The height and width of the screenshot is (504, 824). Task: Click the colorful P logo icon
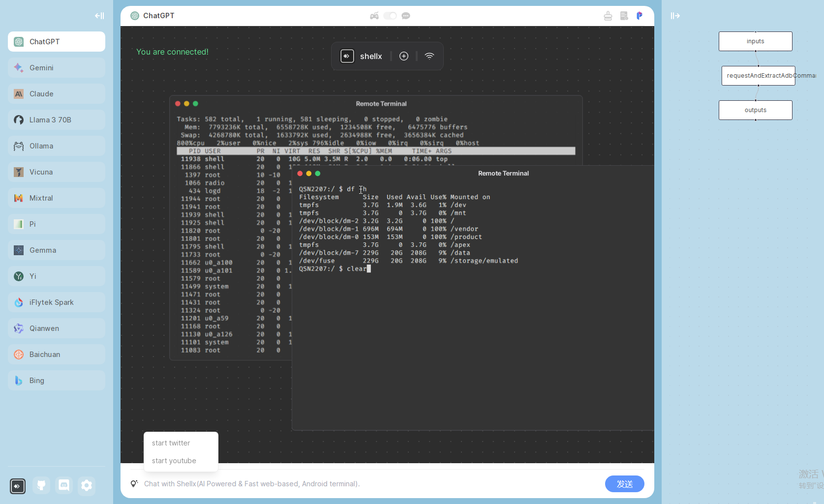click(x=640, y=16)
